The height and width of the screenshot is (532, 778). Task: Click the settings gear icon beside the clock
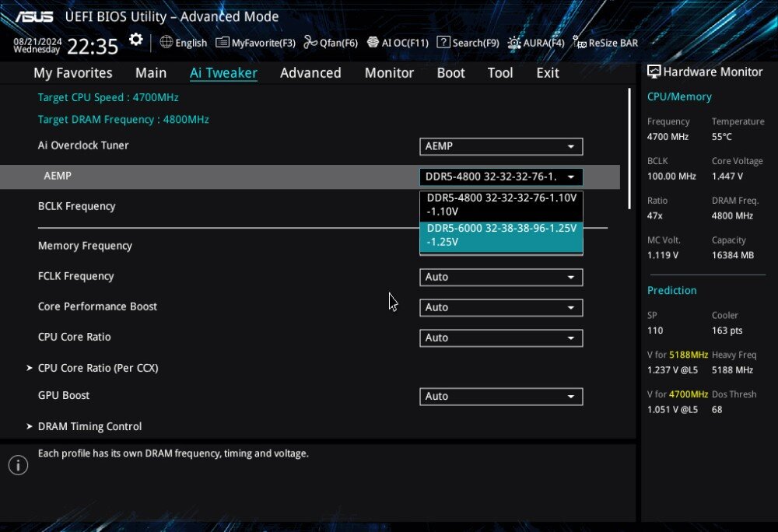tap(136, 40)
